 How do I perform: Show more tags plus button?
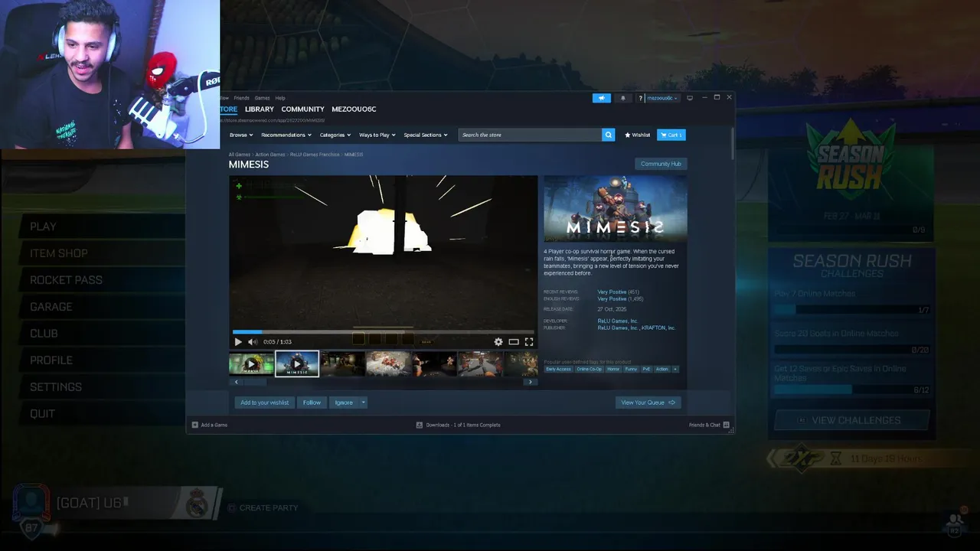(675, 369)
